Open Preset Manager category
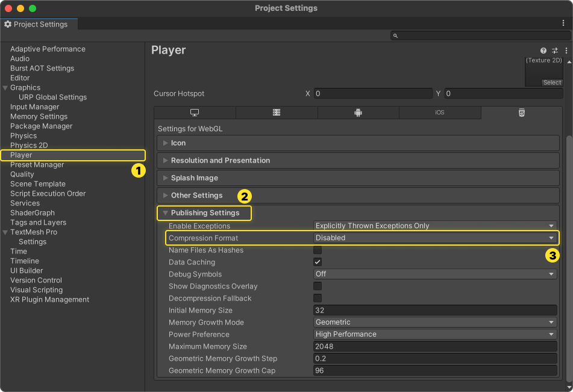The image size is (573, 392). (37, 165)
